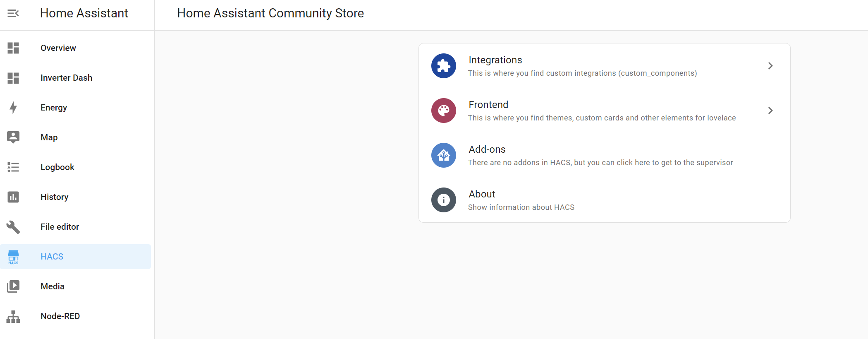Open the Add-ons supervisor link text
The width and height of the screenshot is (868, 339).
pyautogui.click(x=600, y=163)
